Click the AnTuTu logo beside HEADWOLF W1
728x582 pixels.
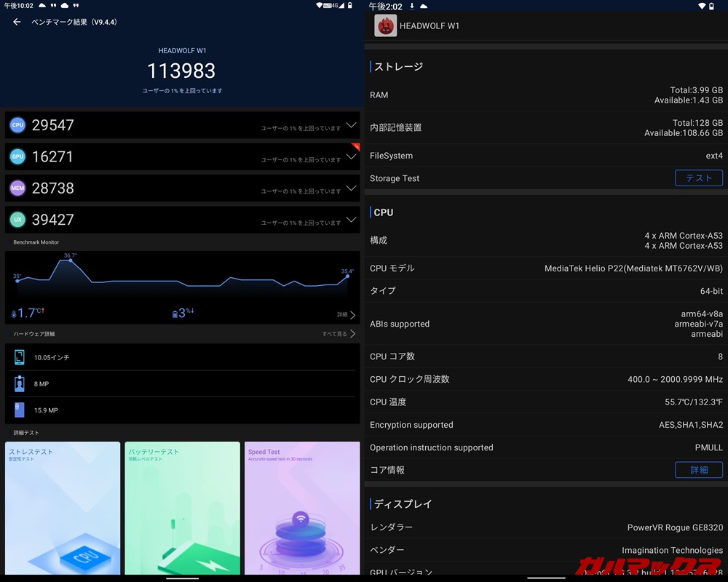[385, 26]
